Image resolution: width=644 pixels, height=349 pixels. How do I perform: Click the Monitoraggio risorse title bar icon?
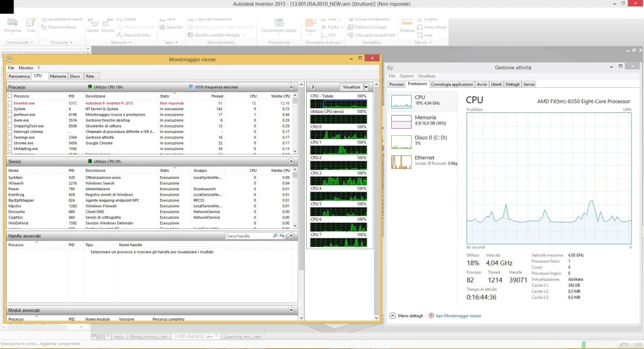(x=9, y=59)
